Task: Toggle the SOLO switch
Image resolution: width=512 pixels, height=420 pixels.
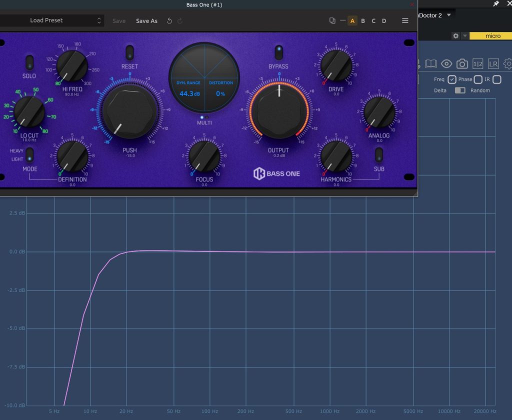Action: pyautogui.click(x=29, y=62)
